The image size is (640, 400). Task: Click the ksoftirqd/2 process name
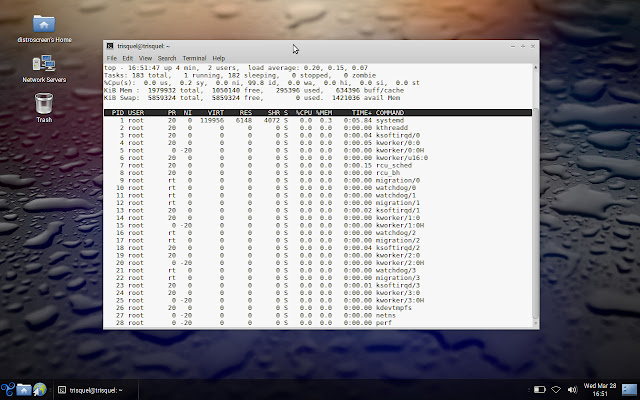click(x=398, y=248)
